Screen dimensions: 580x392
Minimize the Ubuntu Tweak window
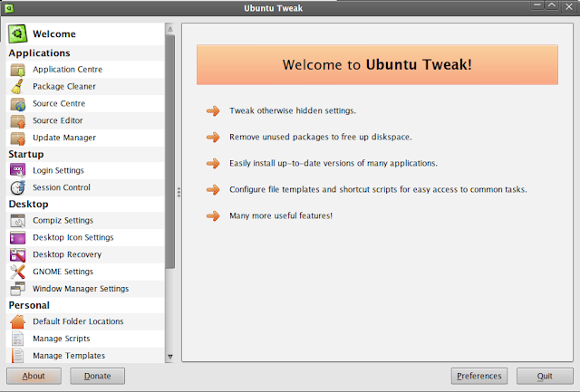click(x=537, y=5)
